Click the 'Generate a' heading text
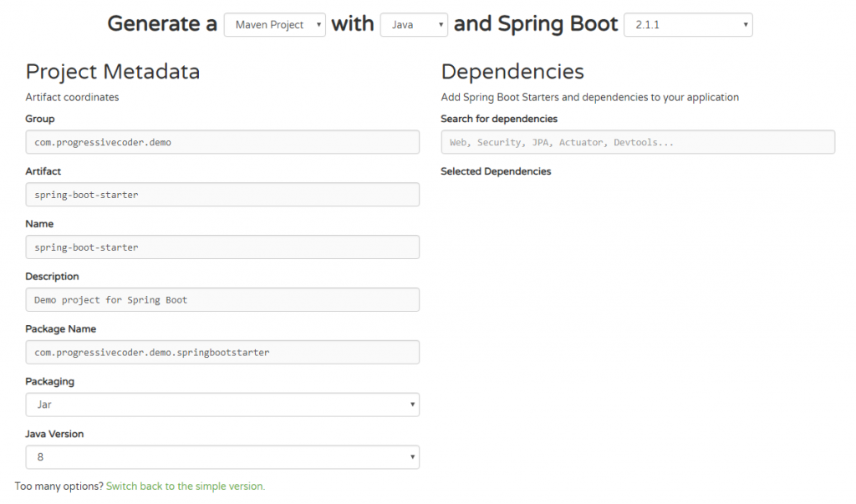Viewport: 856px width, 504px height. click(x=162, y=24)
